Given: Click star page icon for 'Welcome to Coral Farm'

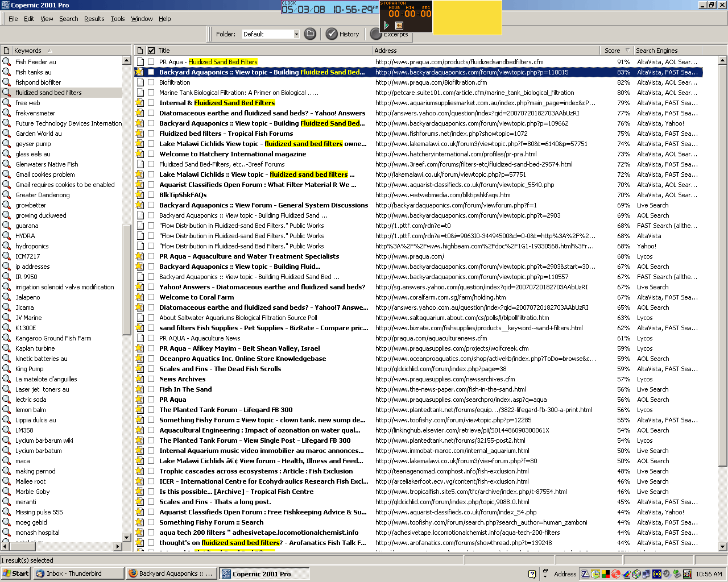Looking at the screenshot, I should coord(140,297).
